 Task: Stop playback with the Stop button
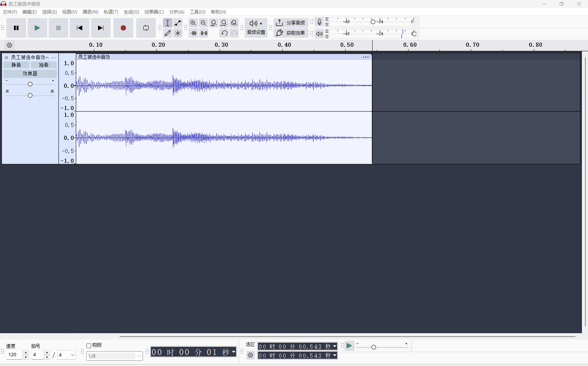58,28
